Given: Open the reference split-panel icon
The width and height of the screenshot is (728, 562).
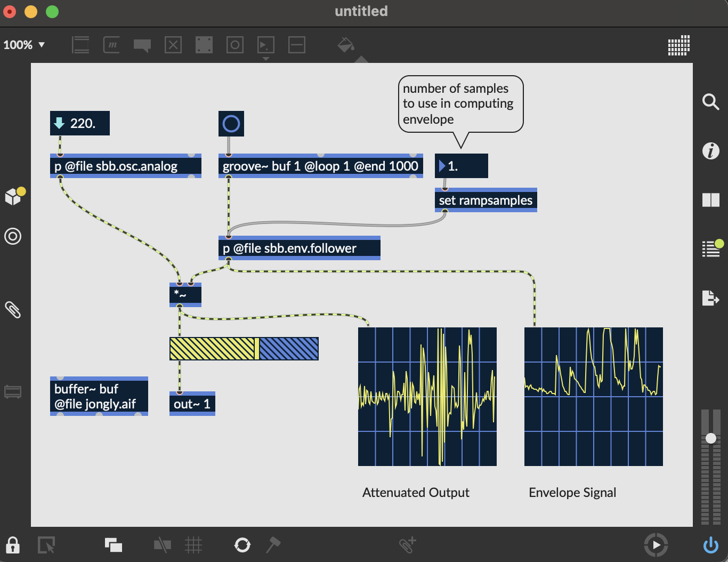Looking at the screenshot, I should [710, 200].
